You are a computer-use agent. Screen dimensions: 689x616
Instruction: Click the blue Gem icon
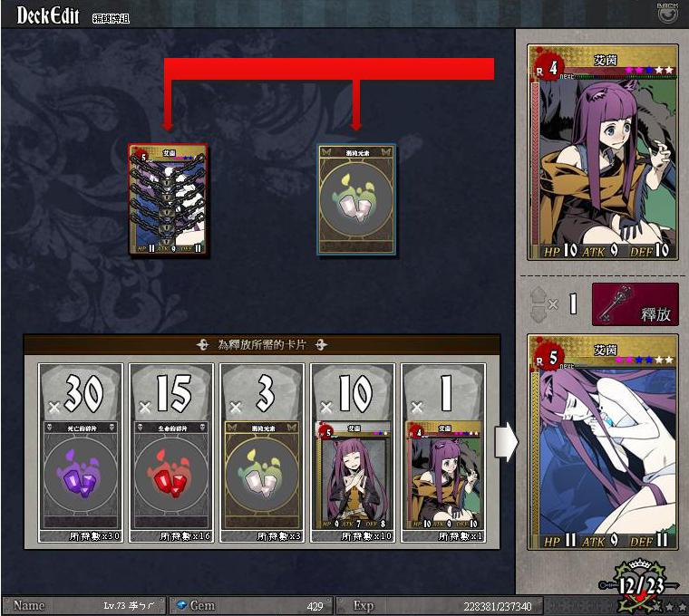click(x=181, y=605)
